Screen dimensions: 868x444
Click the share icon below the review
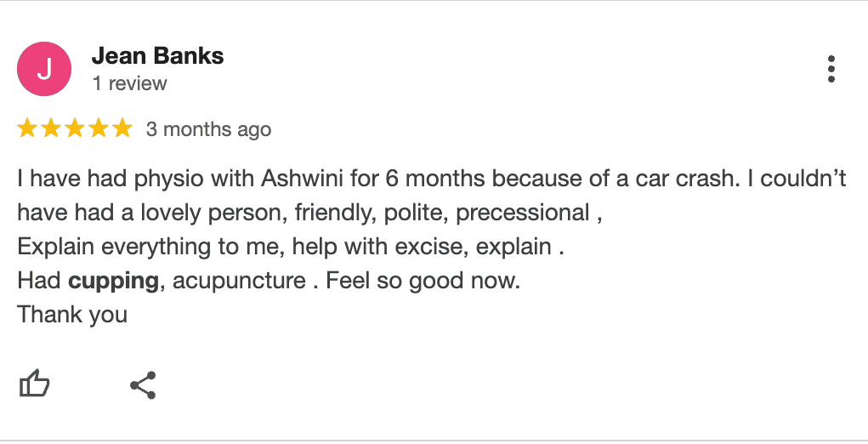click(x=144, y=384)
